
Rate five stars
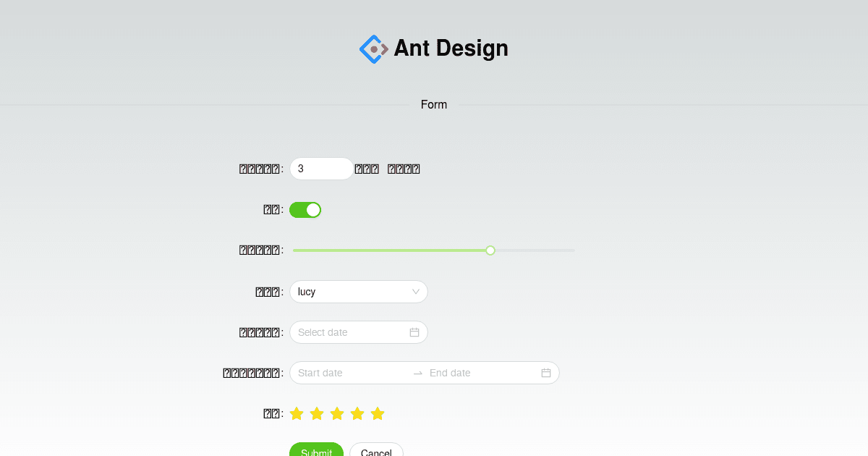378,413
